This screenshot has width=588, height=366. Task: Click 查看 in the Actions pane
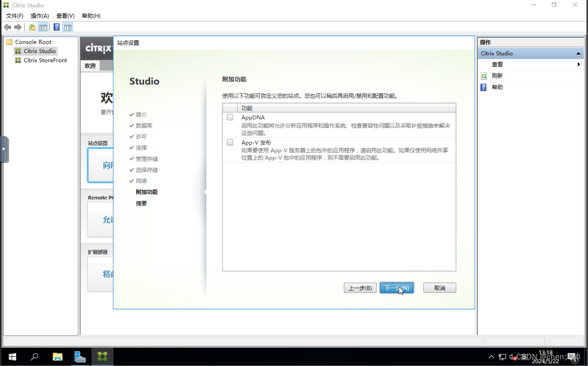[x=497, y=65]
